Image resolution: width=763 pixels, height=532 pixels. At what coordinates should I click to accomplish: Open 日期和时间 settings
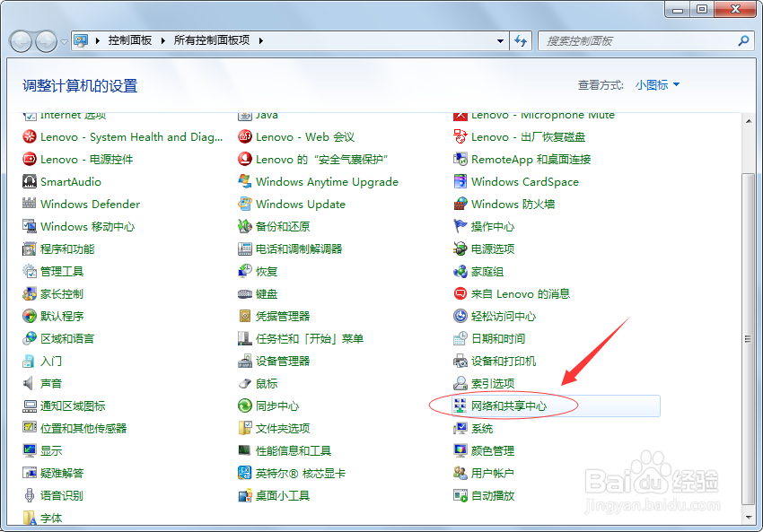(x=498, y=338)
